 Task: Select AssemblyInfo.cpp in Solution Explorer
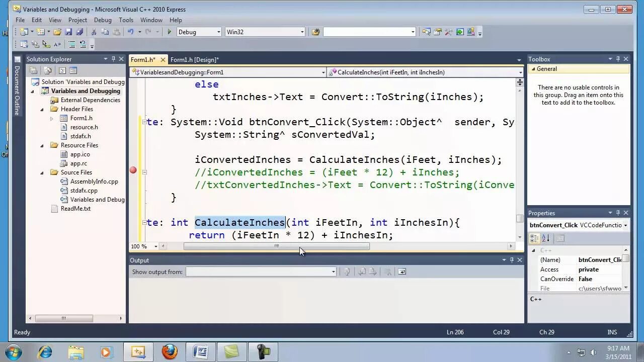pos(94,182)
